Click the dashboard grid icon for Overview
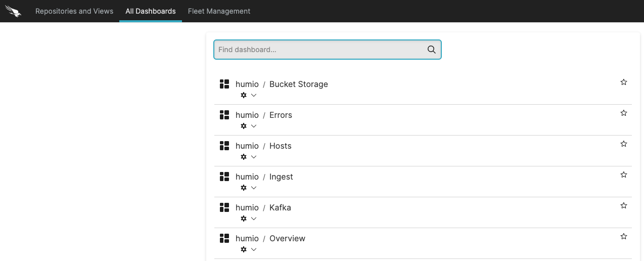The width and height of the screenshot is (644, 261). point(224,238)
